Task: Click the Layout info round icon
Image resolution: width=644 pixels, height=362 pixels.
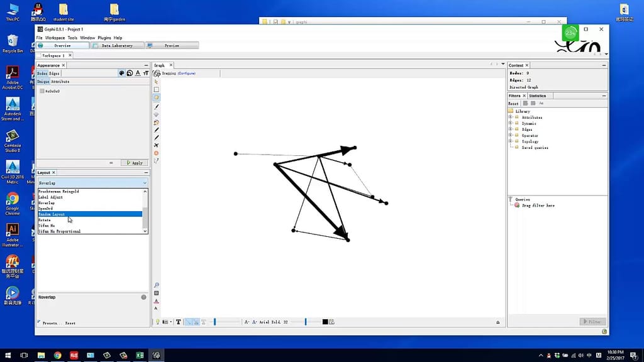Action: pos(144,297)
